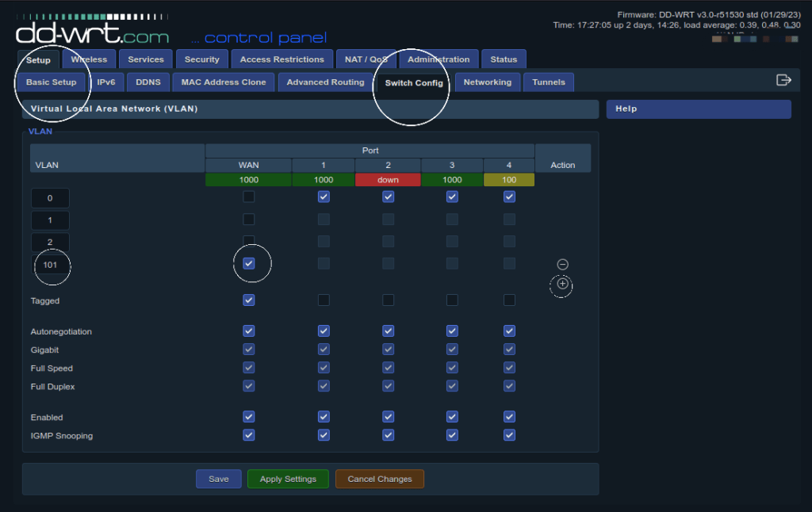Click the VLAN 101 number input field
Image resolution: width=812 pixels, height=512 pixels.
(51, 265)
